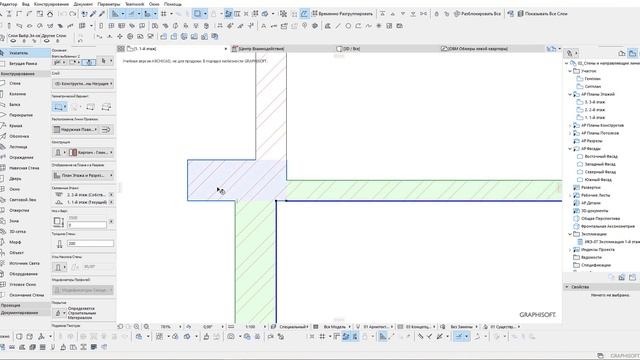Click the brick material swatch beside 'Кирпич'
Screen dimensions: 640x360
pyautogui.click(x=73, y=152)
